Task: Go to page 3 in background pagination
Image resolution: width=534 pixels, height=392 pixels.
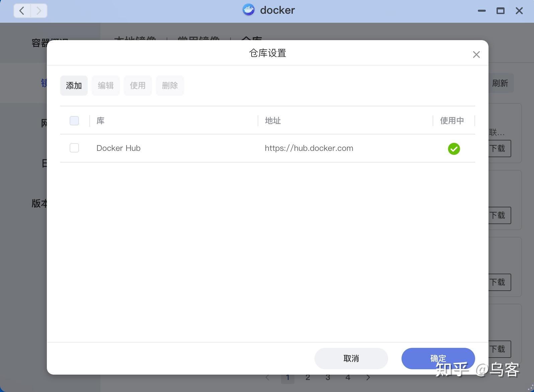Action: click(328, 378)
